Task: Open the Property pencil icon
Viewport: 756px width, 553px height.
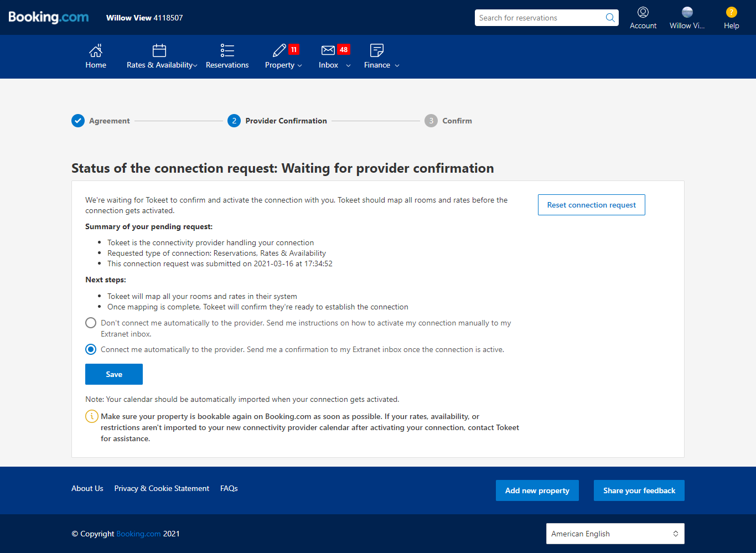Action: (x=279, y=50)
